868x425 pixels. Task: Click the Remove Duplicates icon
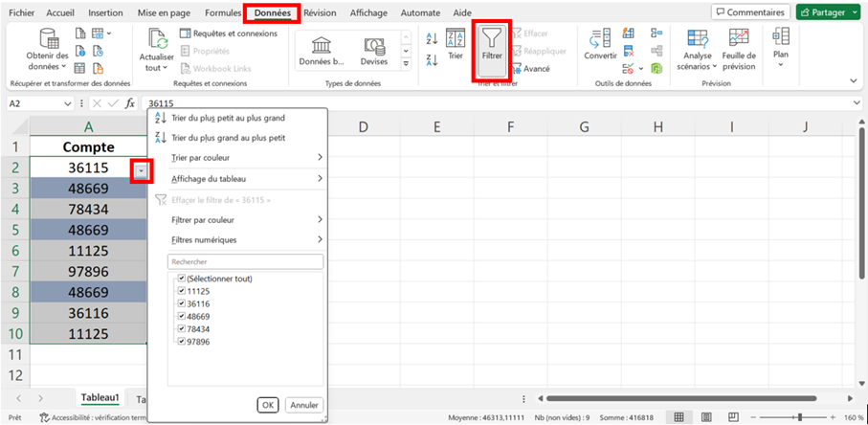click(629, 52)
